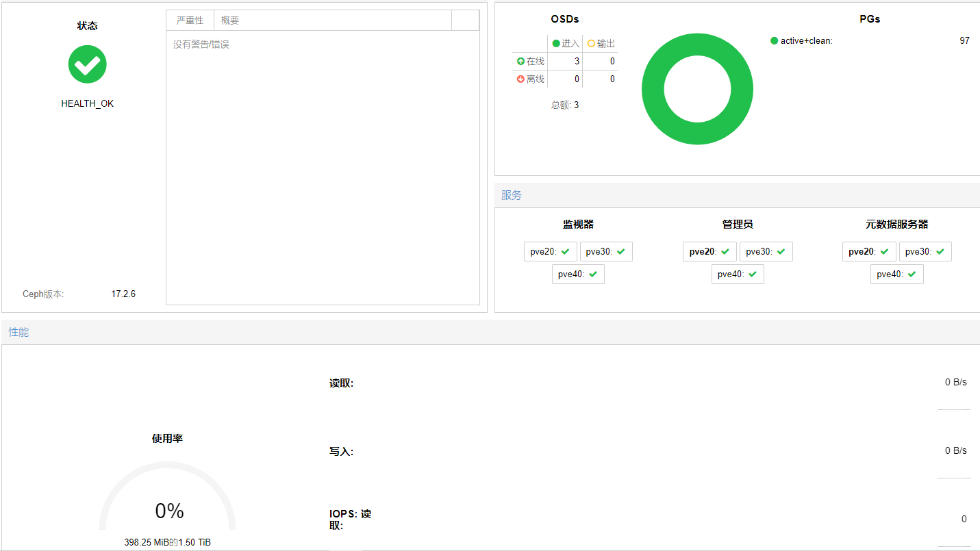
Task: Click the 管理员 heading
Action: [x=738, y=225]
